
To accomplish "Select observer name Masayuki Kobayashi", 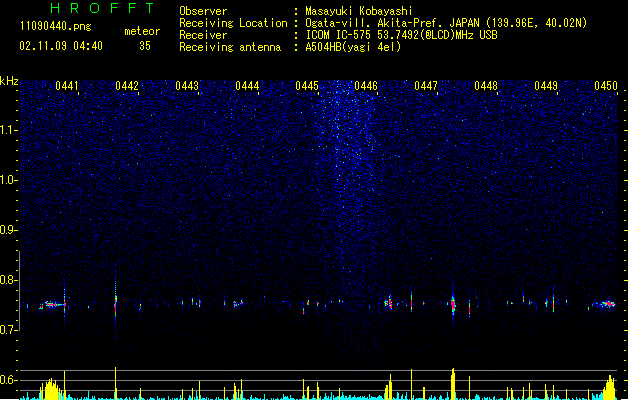I will pyautogui.click(x=359, y=11).
